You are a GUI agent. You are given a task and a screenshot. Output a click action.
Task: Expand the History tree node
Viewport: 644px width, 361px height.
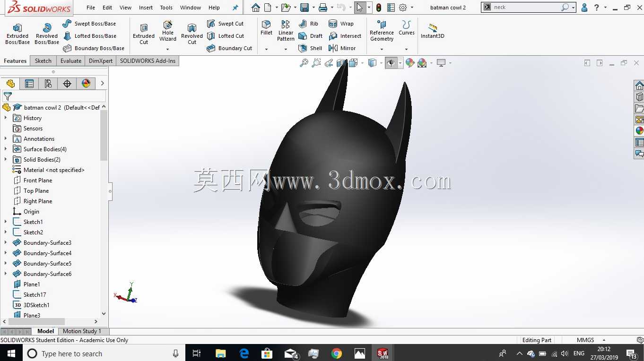tap(6, 118)
